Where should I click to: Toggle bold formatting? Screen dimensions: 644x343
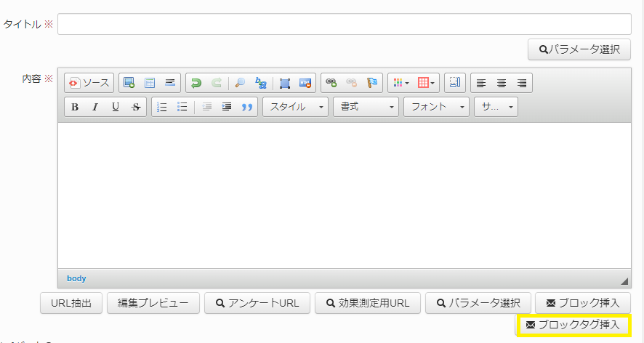[x=75, y=107]
